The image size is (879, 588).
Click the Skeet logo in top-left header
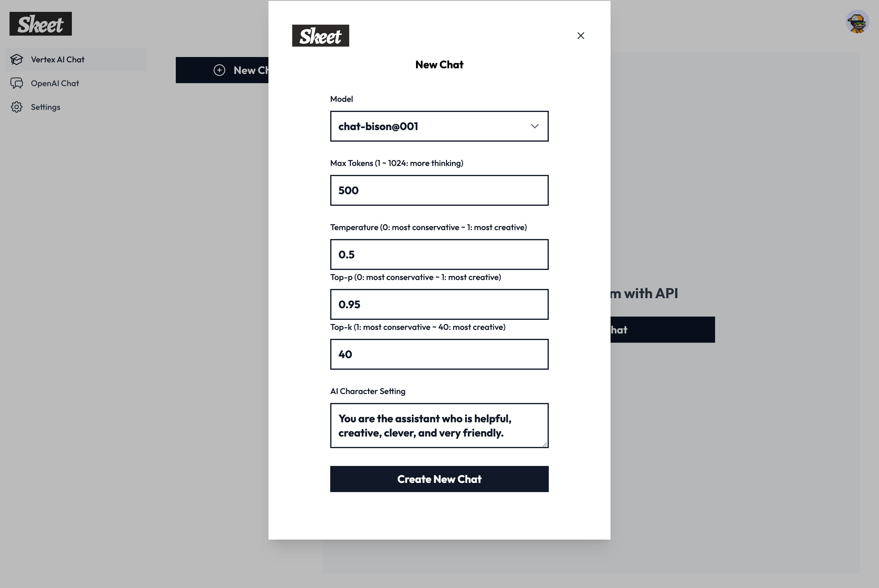[41, 24]
